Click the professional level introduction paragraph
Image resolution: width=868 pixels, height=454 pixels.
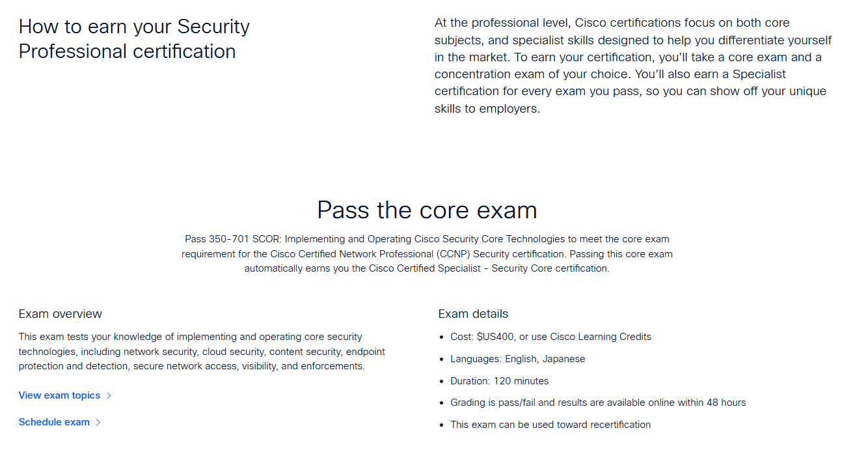(633, 65)
